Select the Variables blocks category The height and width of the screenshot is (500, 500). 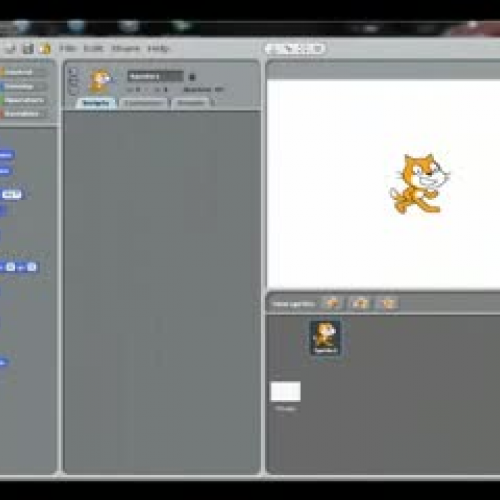[23, 114]
